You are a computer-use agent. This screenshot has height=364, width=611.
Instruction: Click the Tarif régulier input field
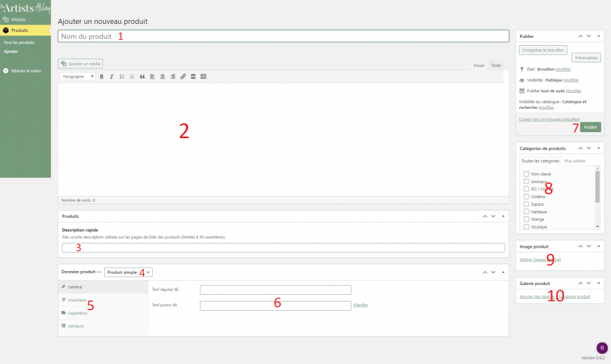click(x=276, y=290)
